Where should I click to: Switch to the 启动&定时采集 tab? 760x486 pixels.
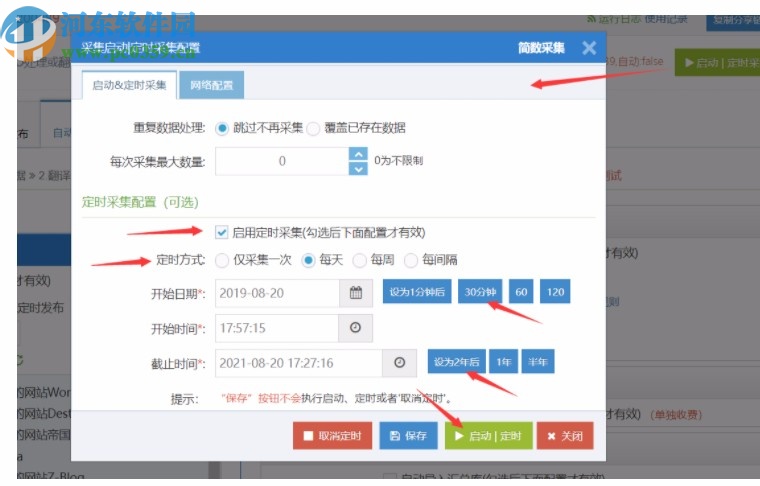tap(129, 85)
